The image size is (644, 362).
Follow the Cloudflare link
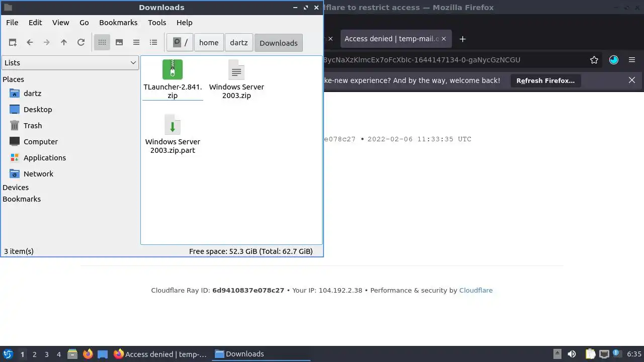(476, 291)
